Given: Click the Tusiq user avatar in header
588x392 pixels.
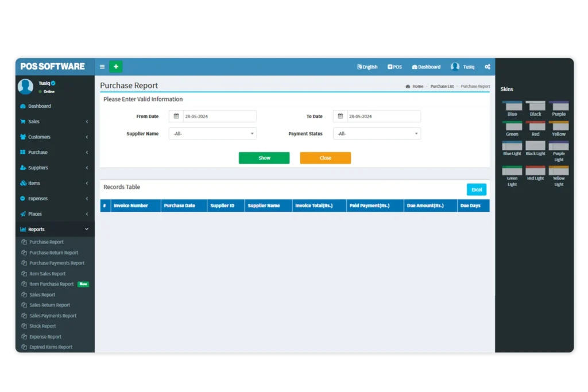Looking at the screenshot, I should pyautogui.click(x=455, y=67).
